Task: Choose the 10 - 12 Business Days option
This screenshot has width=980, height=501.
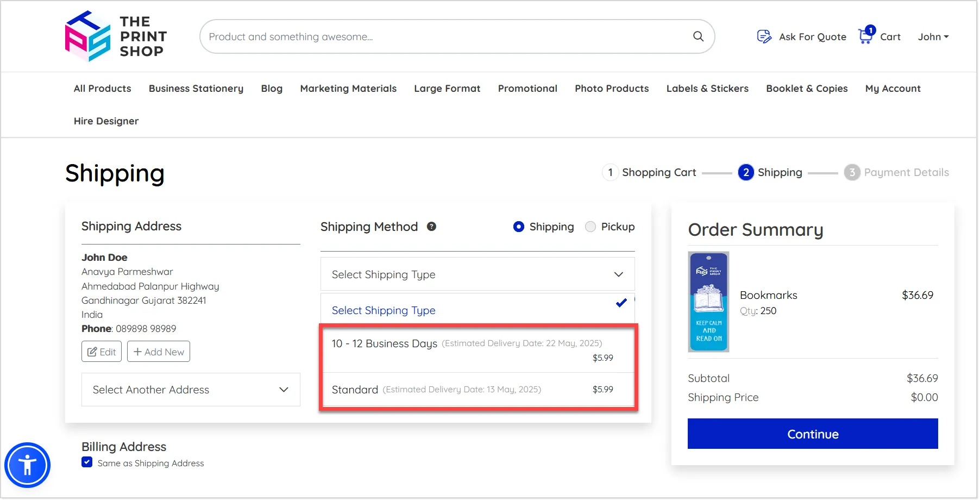Action: coord(478,349)
